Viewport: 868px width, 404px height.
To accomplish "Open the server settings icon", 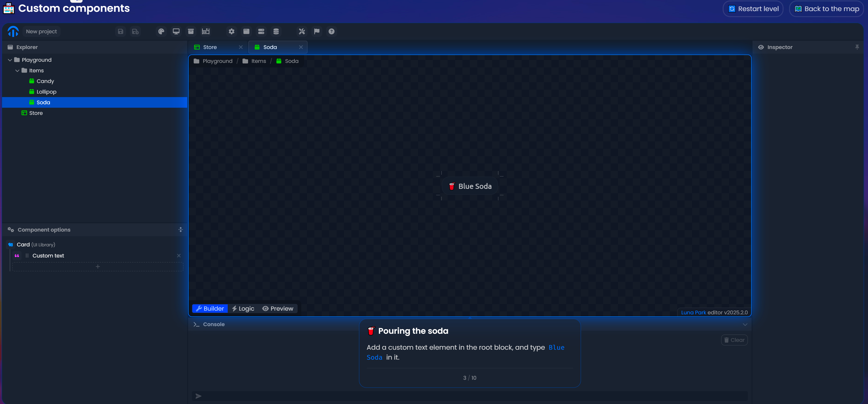I will click(261, 31).
